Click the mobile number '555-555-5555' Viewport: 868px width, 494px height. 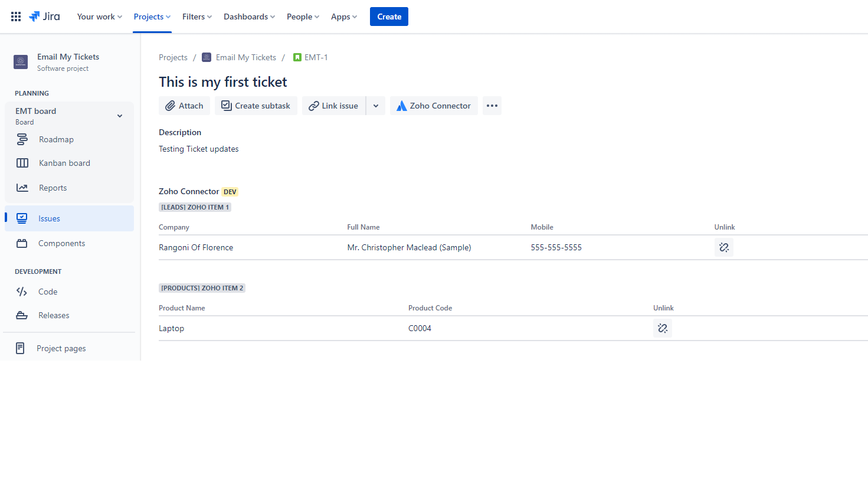tap(556, 247)
